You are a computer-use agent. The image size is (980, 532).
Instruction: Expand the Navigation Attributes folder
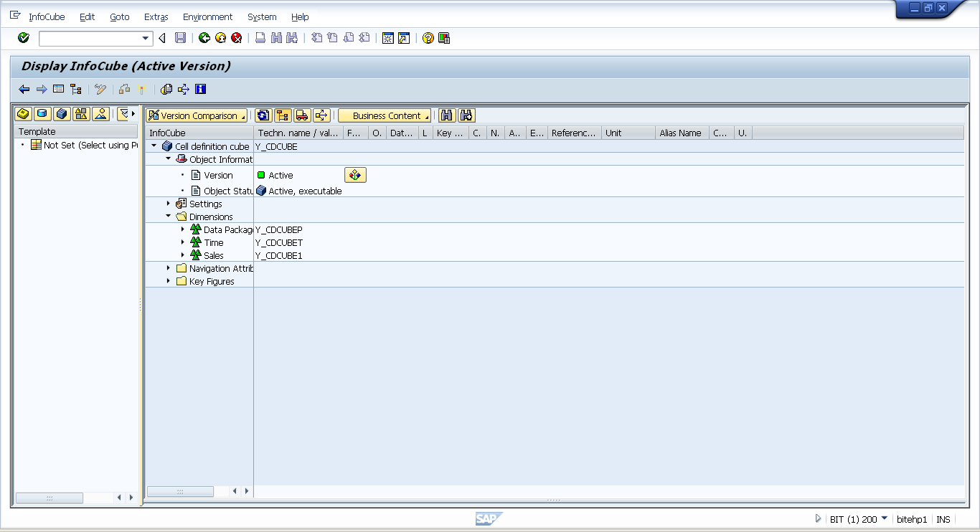169,268
